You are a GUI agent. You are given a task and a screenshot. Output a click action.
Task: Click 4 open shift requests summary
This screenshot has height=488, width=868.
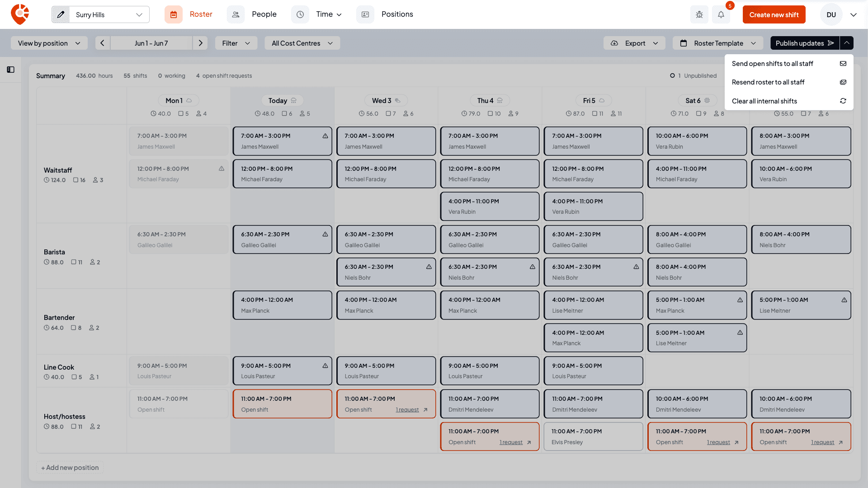click(224, 76)
